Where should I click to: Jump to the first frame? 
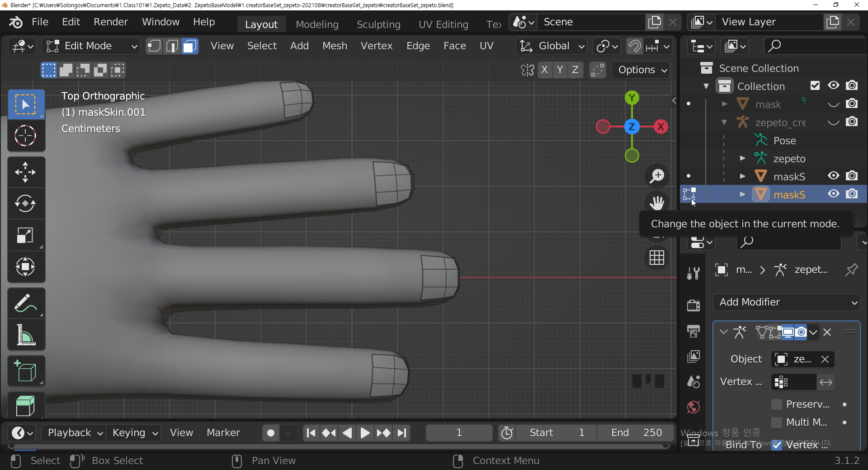311,433
